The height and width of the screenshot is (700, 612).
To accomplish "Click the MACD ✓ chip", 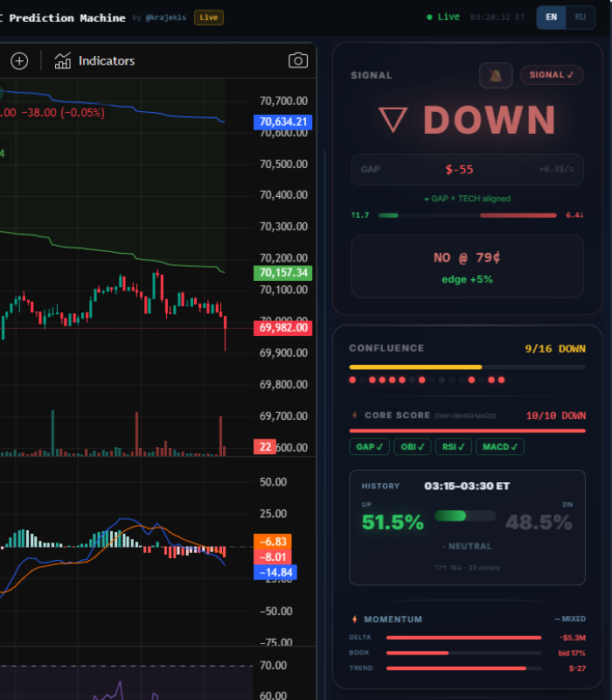I will click(499, 447).
